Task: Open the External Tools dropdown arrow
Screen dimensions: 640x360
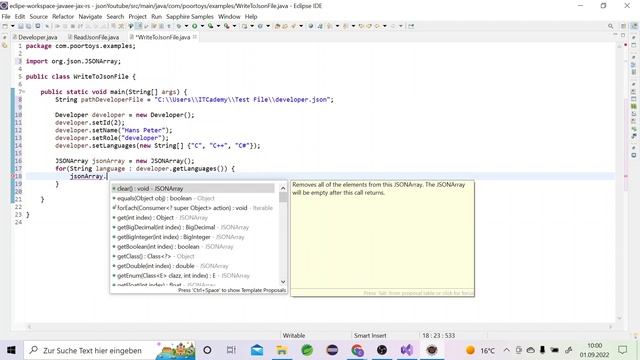Action: [234, 26]
